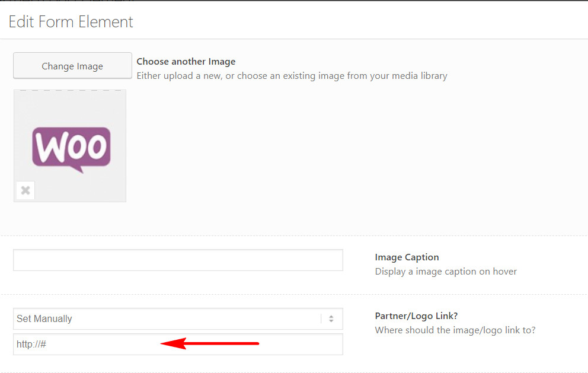Click the 'Edit Form Element' heading
Image resolution: width=588 pixels, height=373 pixels.
tap(71, 22)
